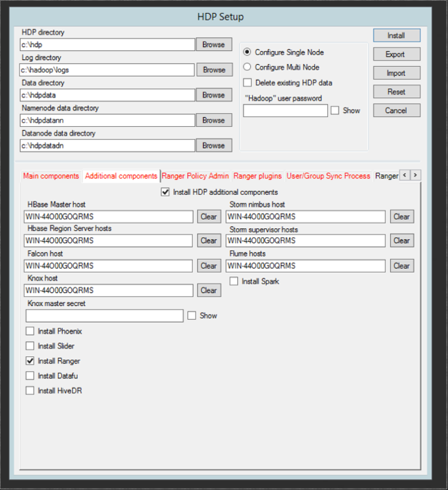Image resolution: width=448 pixels, height=490 pixels.
Task: Open User/Group Sync Process tab
Action: point(328,176)
